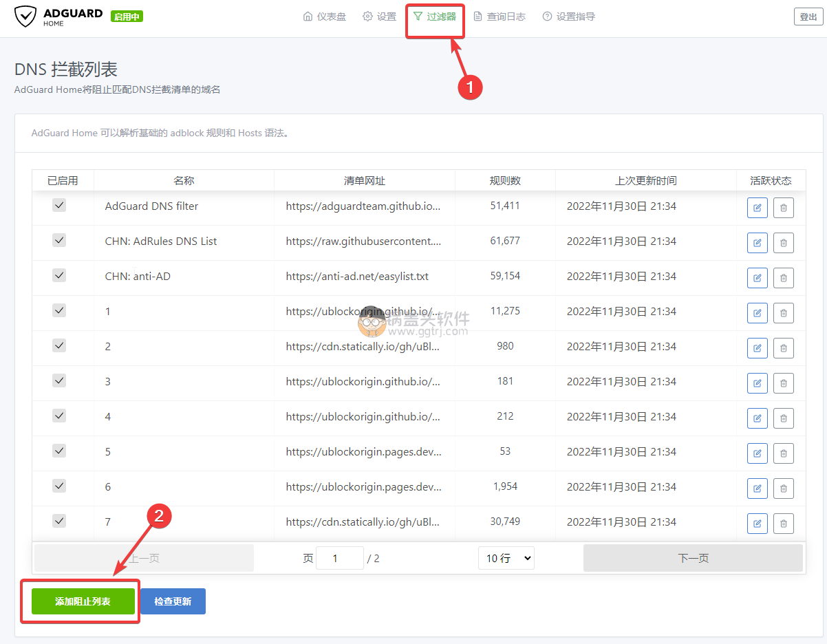Click trash icon for list named 5
The height and width of the screenshot is (644, 827).
coord(784,453)
